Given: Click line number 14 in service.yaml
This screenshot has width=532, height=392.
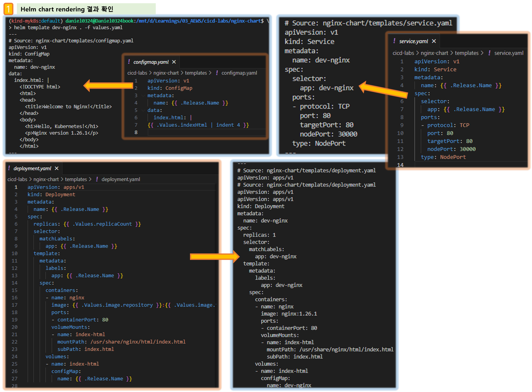Looking at the screenshot, I should tap(400, 165).
